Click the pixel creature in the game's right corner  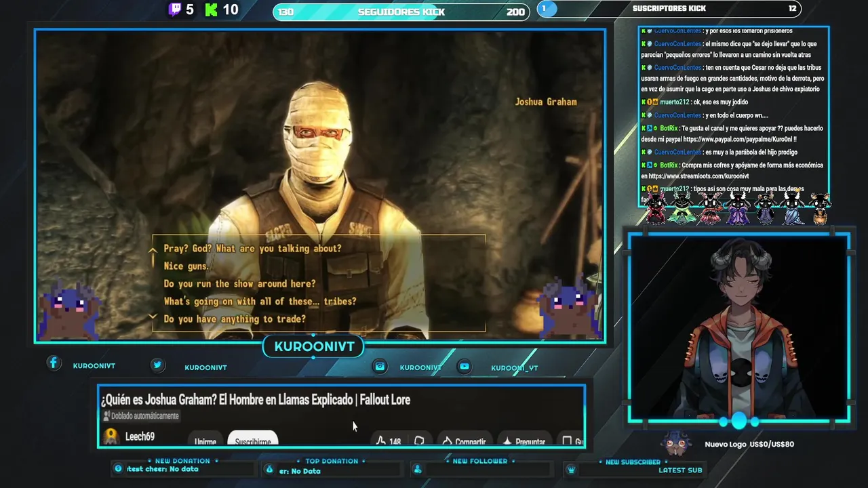click(x=568, y=307)
